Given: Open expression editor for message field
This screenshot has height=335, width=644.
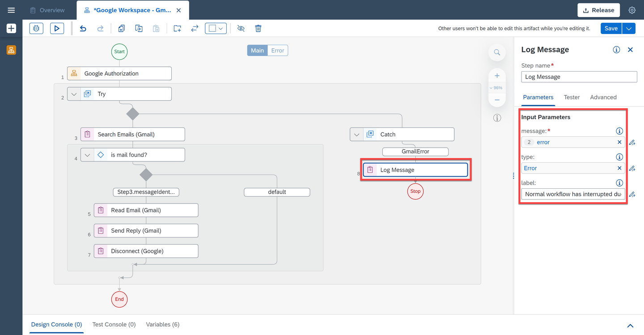Looking at the screenshot, I should (632, 143).
